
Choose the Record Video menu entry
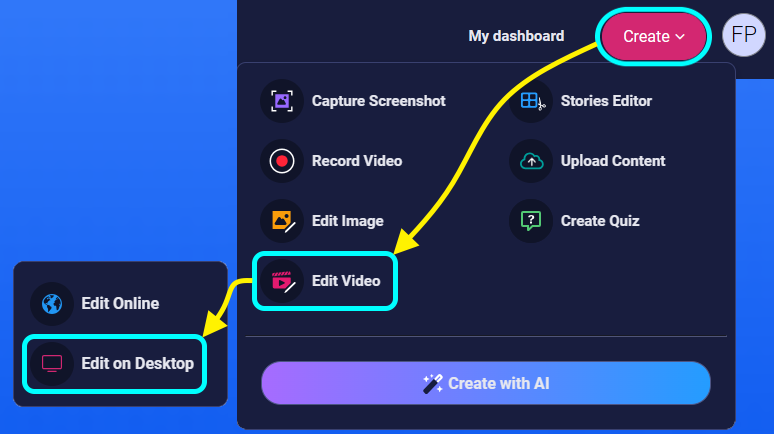[x=357, y=161]
